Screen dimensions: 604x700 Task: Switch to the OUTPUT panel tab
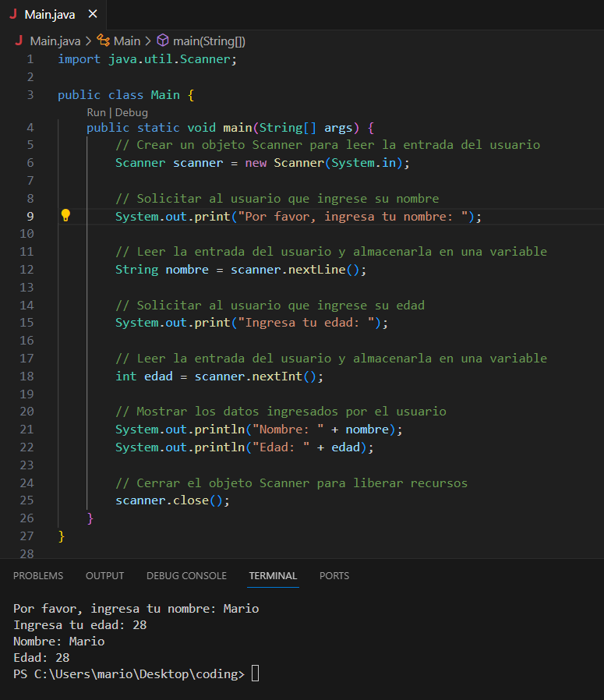[x=105, y=575]
